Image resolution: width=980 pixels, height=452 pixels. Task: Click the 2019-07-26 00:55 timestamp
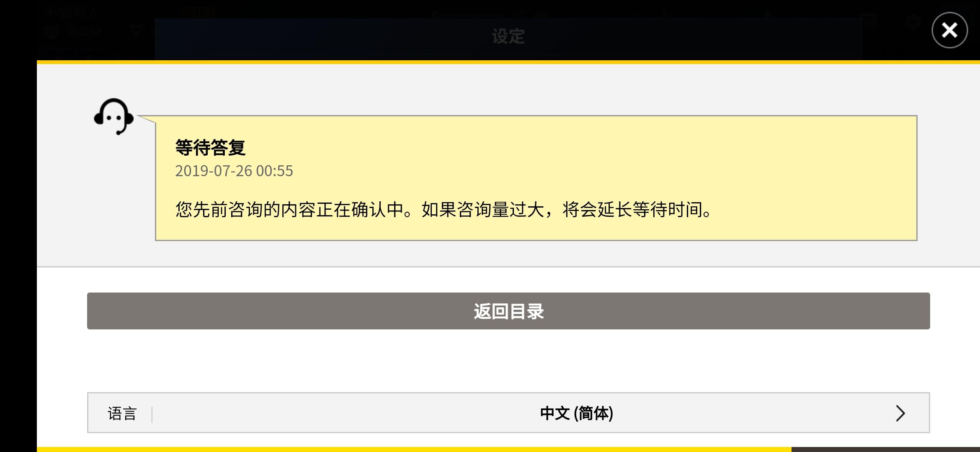(x=234, y=171)
